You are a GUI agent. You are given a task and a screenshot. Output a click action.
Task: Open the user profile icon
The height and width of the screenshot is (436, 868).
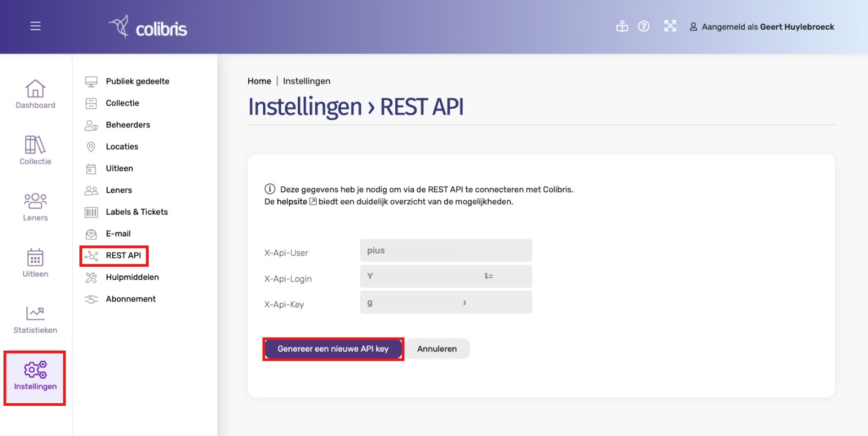694,27
